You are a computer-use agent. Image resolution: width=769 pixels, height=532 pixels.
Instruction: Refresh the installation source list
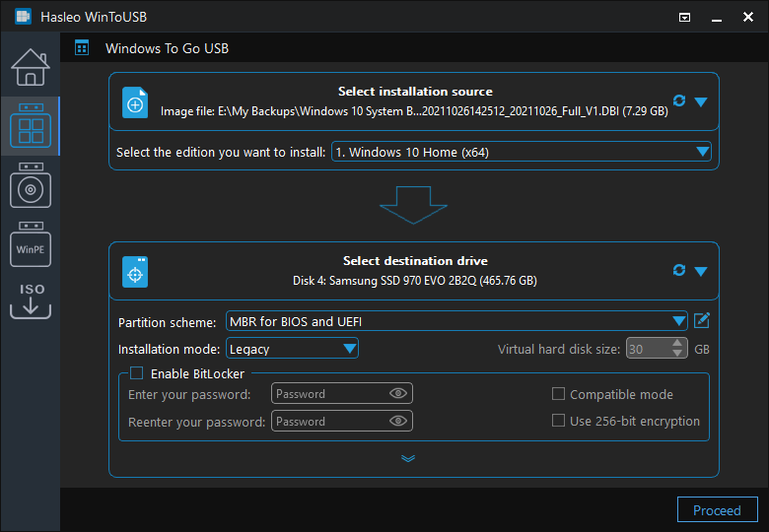tap(679, 100)
